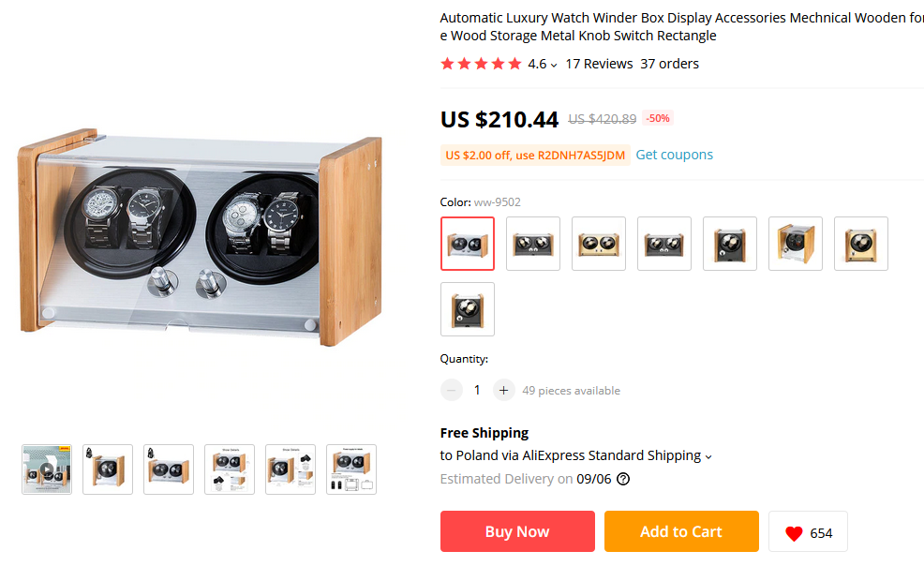Show the last gallery thumbnail with power supply details
The image size is (924, 566).
click(351, 469)
